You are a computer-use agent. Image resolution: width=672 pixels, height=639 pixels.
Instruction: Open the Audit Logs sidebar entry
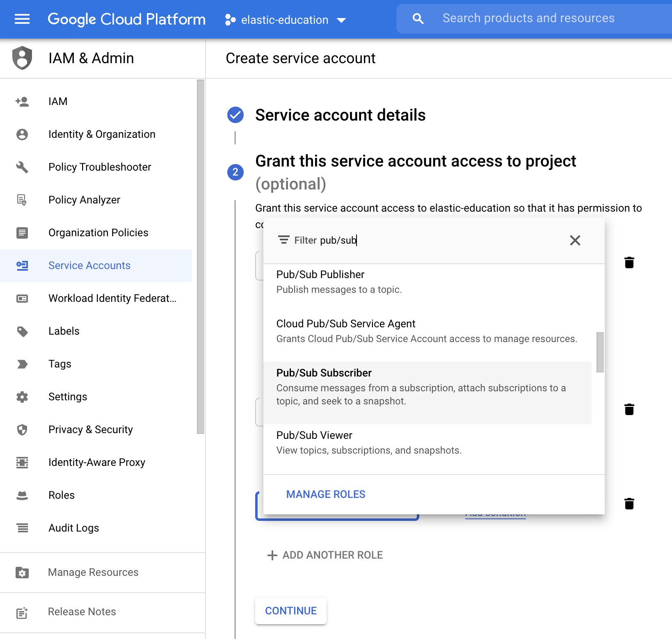(x=74, y=528)
